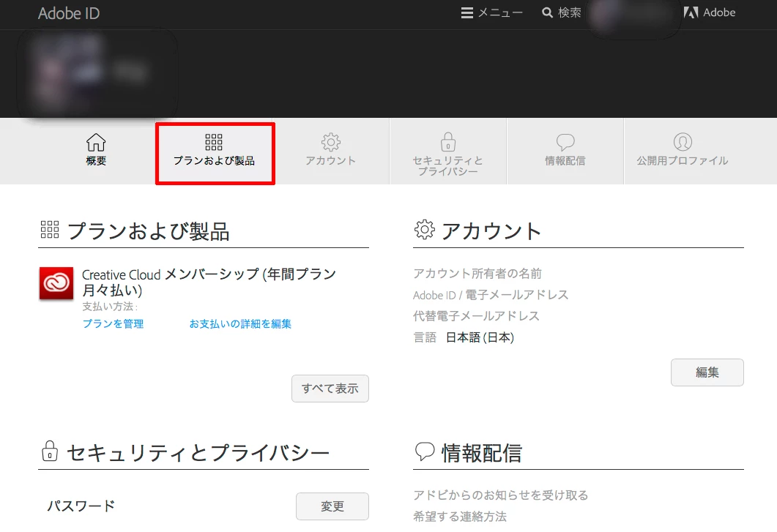Click the アカウント section heading
Screen dimensions: 777x532
click(x=491, y=231)
